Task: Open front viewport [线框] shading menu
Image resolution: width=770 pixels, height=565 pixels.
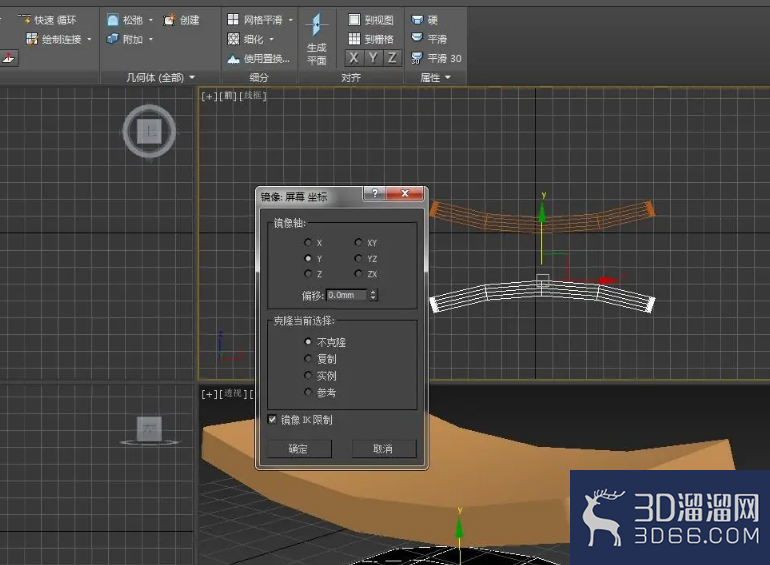Action: tap(252, 96)
